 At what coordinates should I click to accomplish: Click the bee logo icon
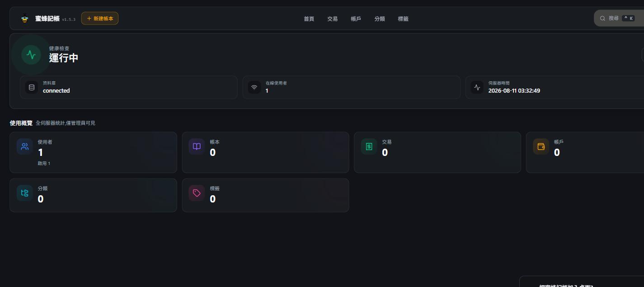(25, 19)
